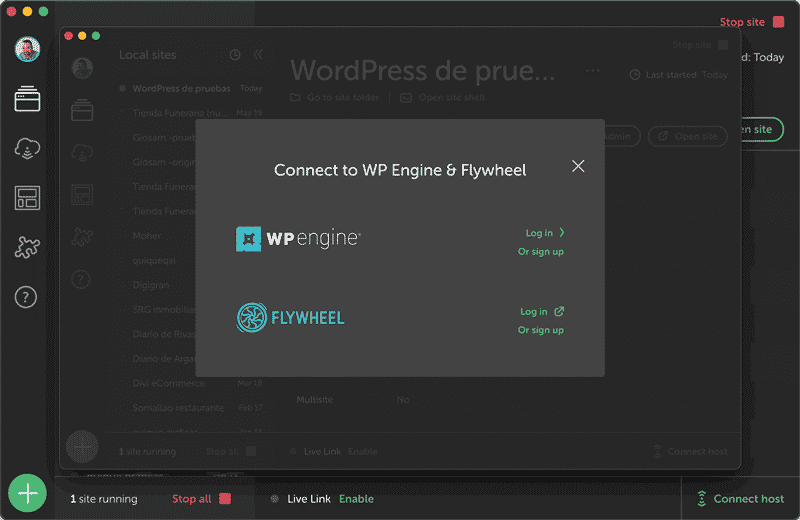The image size is (800, 520).
Task: Click dimmed Connect host in inner window
Action: click(691, 451)
